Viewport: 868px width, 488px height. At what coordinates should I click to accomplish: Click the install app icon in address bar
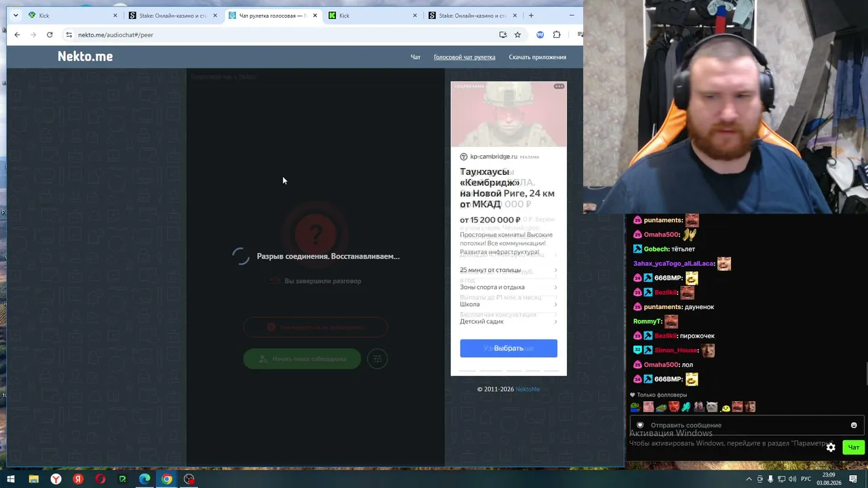point(502,35)
